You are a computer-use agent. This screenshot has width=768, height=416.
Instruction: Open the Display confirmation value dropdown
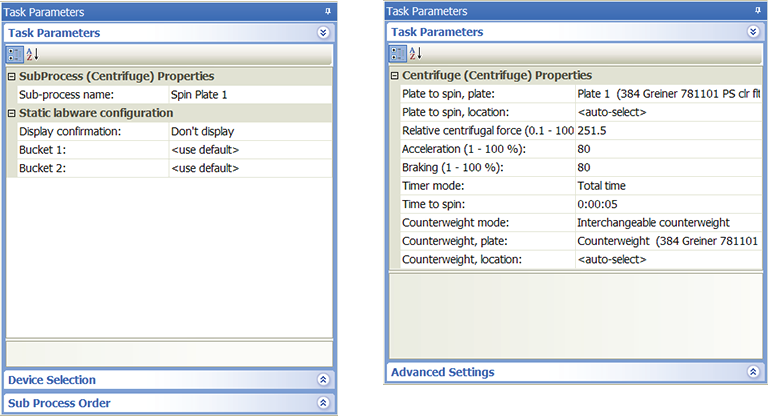[249, 131]
